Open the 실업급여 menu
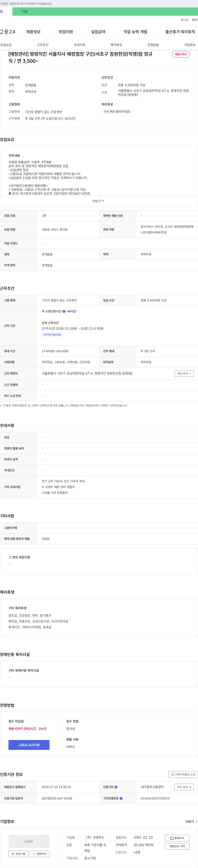Image resolution: width=198 pixels, height=868 pixels. point(98,32)
